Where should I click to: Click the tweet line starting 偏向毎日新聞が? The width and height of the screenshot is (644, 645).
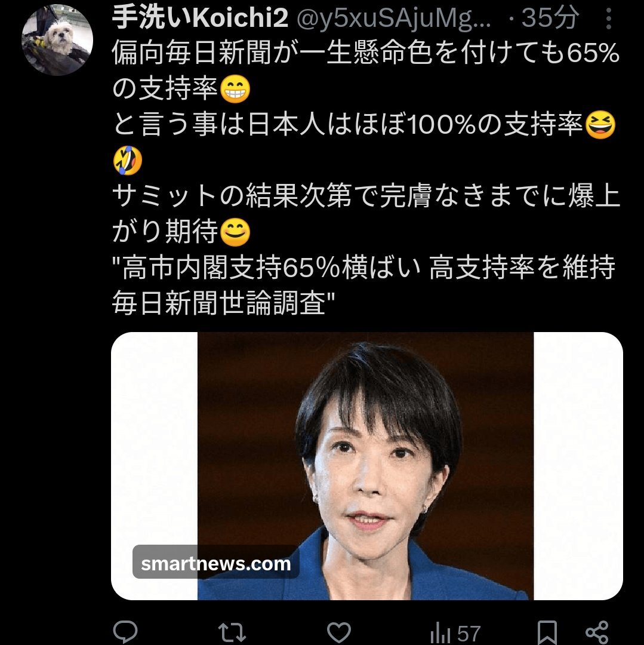pyautogui.click(x=366, y=53)
